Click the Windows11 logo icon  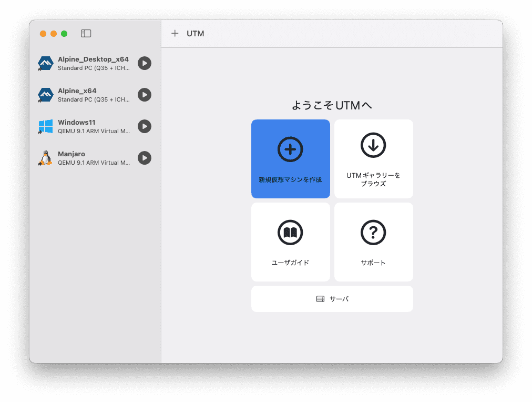point(45,127)
